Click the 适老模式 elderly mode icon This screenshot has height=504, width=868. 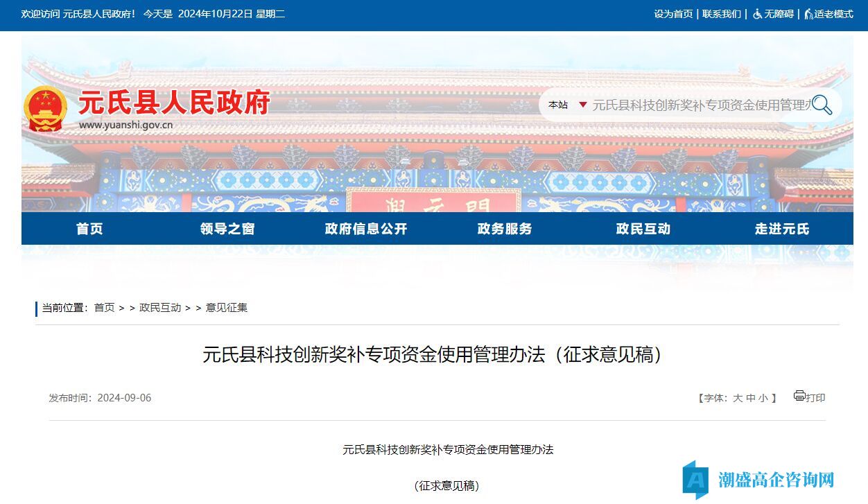(x=808, y=14)
